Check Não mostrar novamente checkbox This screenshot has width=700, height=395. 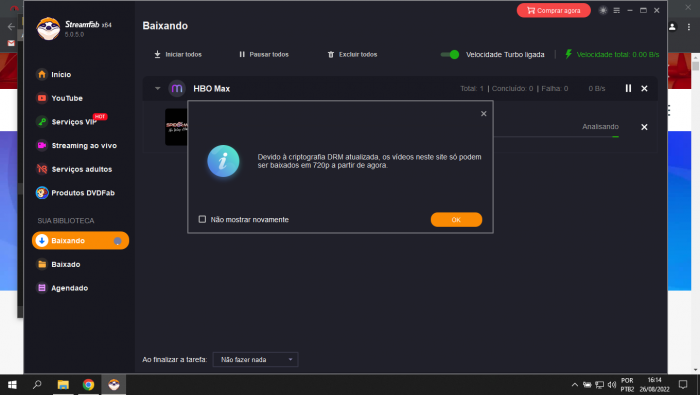point(202,219)
